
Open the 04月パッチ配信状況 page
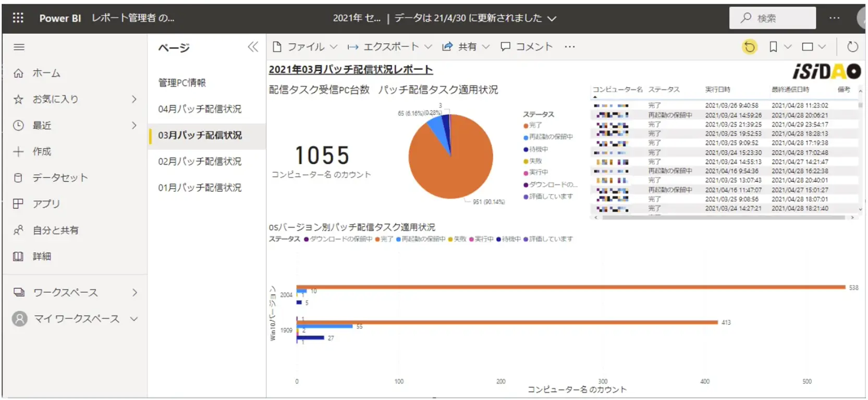[x=200, y=108]
